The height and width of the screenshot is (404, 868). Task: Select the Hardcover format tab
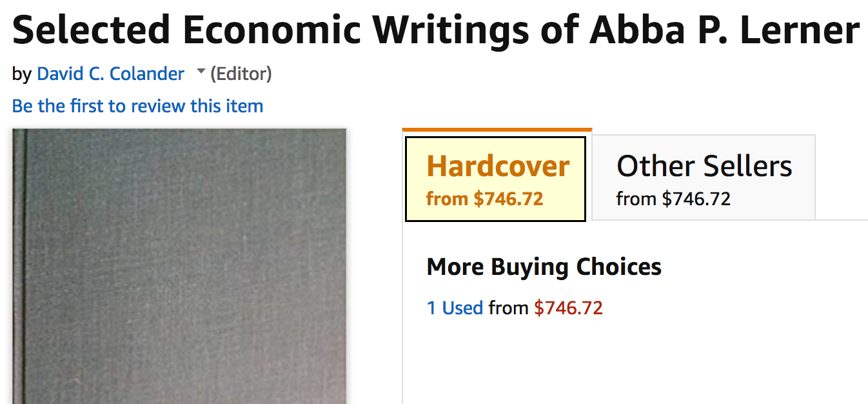495,179
